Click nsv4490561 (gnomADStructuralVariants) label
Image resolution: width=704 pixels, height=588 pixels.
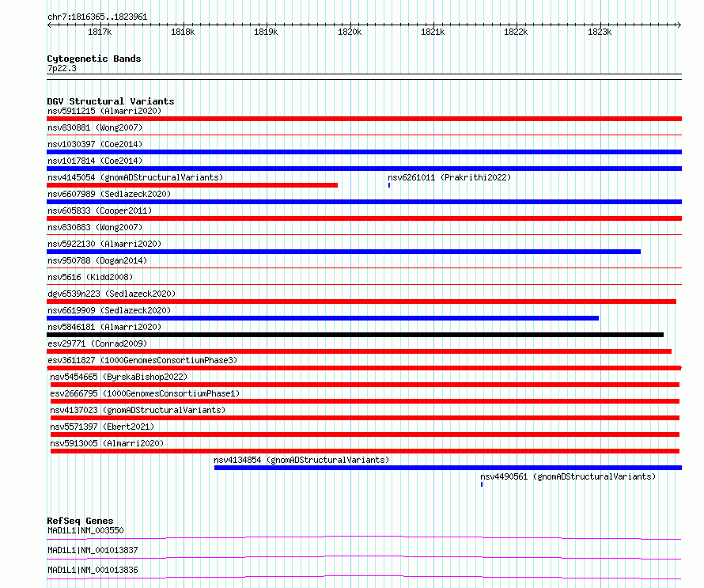[x=568, y=476]
